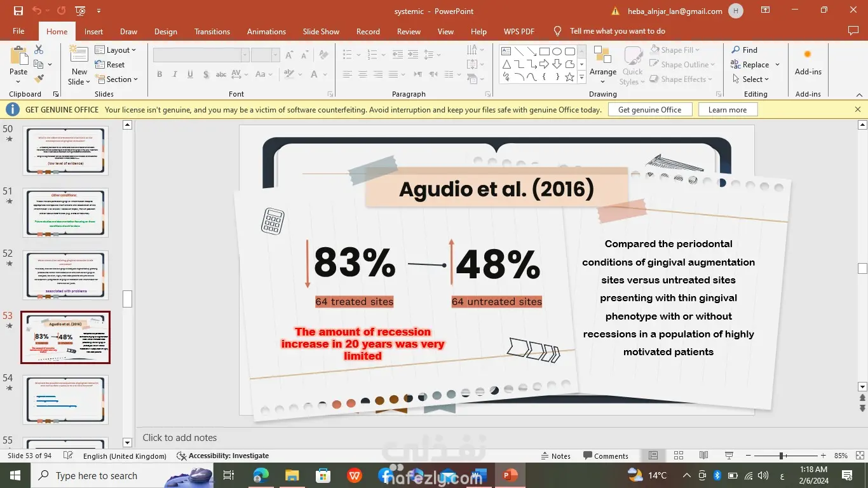Image resolution: width=868 pixels, height=488 pixels.
Task: Activate the Format Painter brush
Action: pyautogui.click(x=39, y=79)
